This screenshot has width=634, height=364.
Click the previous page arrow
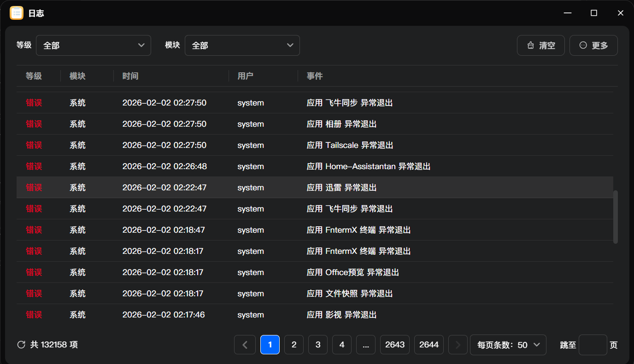tap(245, 345)
